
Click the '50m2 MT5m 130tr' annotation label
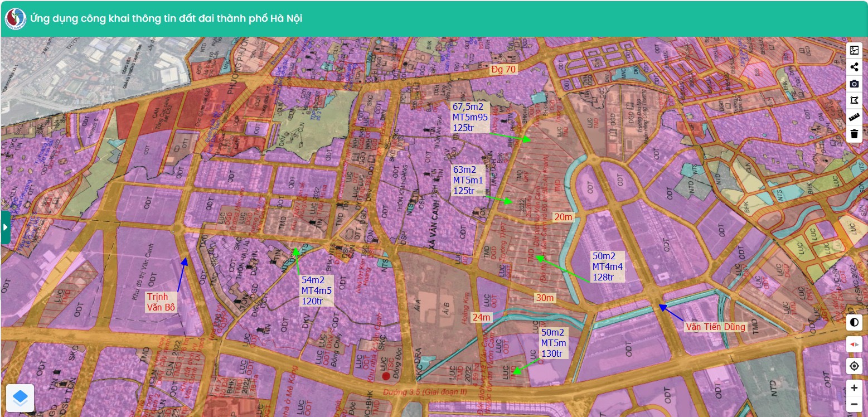click(553, 343)
